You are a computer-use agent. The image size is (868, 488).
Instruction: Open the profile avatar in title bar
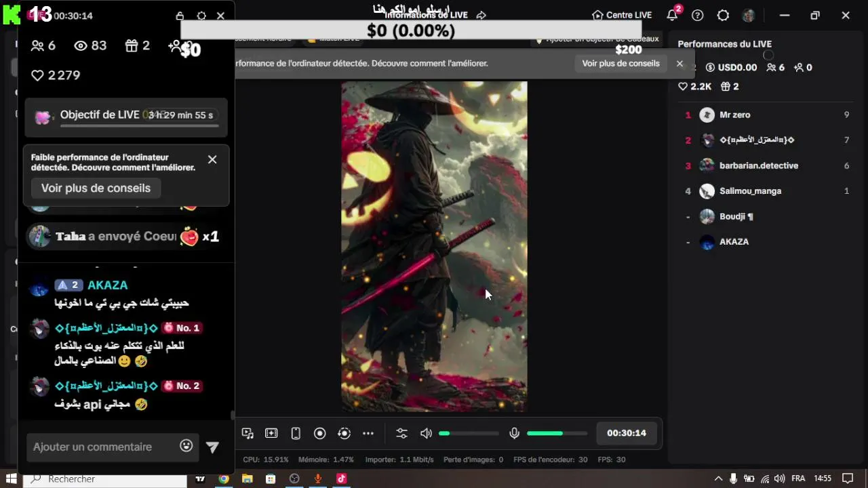(x=749, y=15)
